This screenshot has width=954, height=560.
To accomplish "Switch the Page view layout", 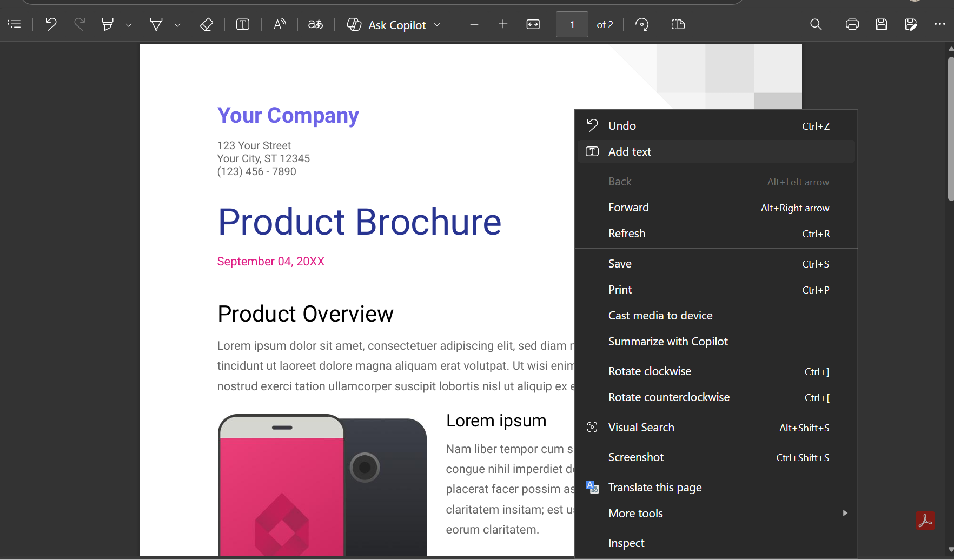I will 678,24.
